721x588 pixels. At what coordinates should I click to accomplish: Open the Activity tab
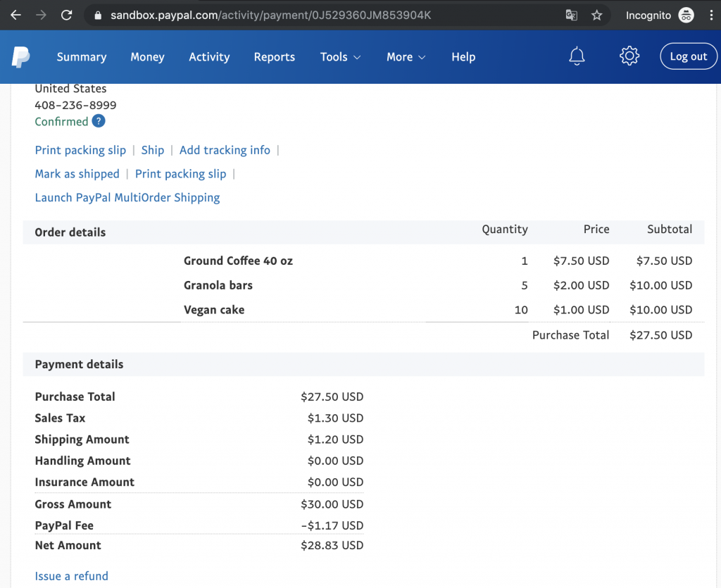coord(209,57)
